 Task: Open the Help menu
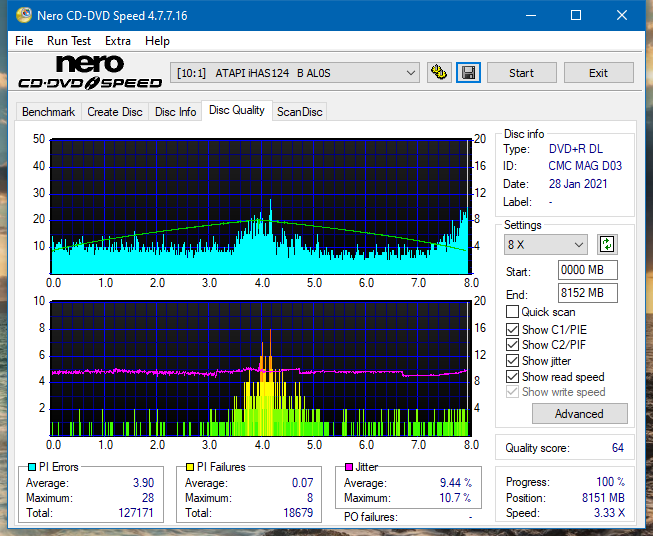[x=157, y=41]
